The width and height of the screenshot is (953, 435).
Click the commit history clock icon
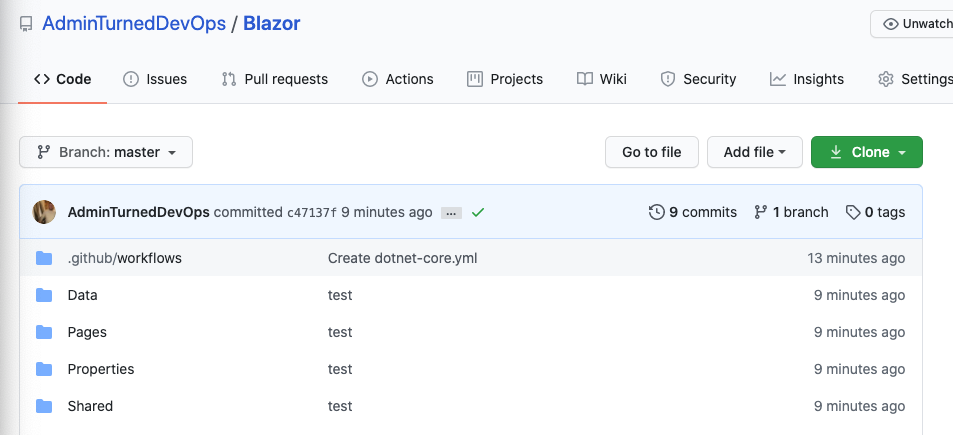[656, 212]
